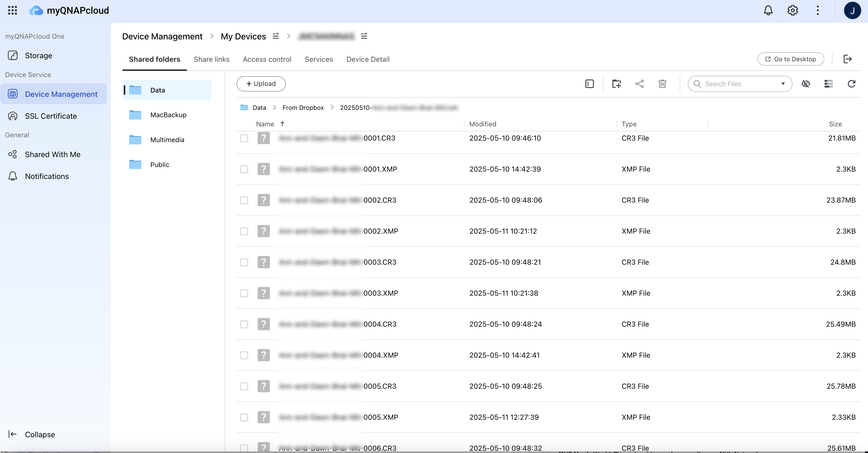Click the file icon of 0005.XMP
The width and height of the screenshot is (868, 453).
point(263,417)
